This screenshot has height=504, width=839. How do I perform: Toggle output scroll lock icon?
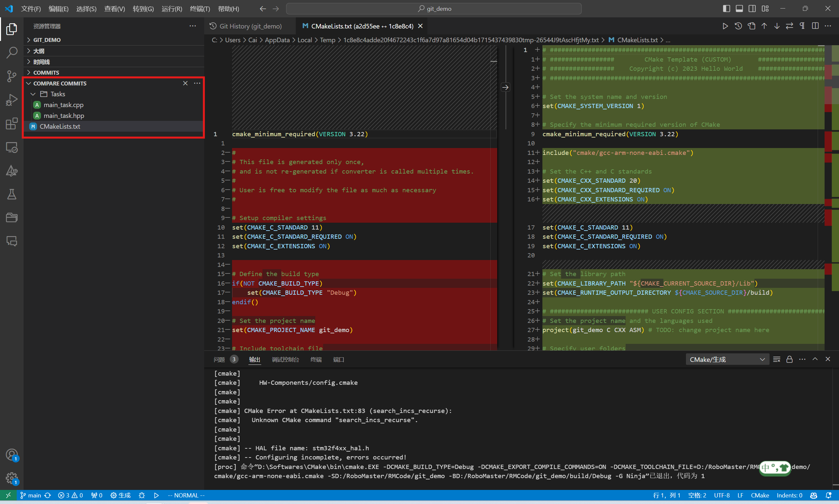pyautogui.click(x=790, y=359)
